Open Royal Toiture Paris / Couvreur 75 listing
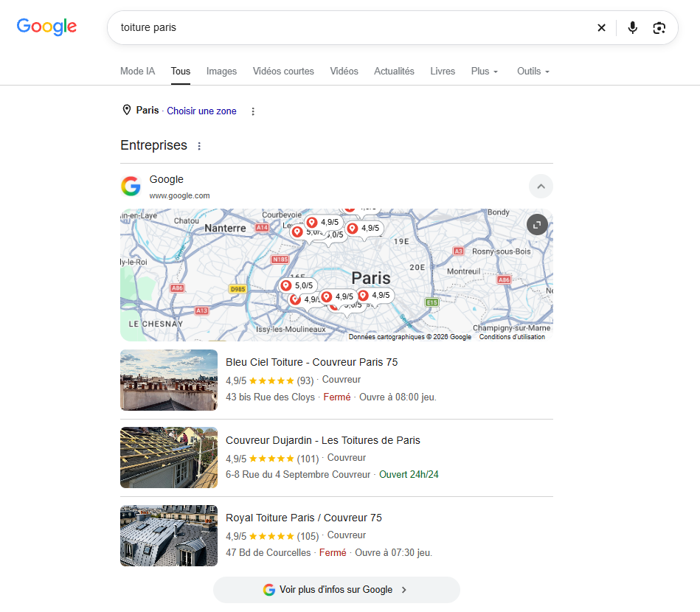This screenshot has height=612, width=700. pyautogui.click(x=304, y=518)
